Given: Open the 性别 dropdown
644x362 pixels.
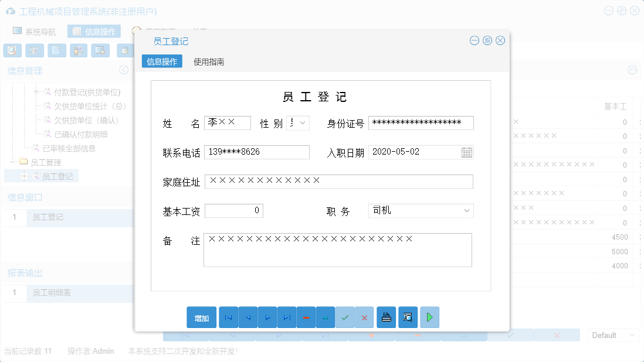Looking at the screenshot, I should 303,122.
